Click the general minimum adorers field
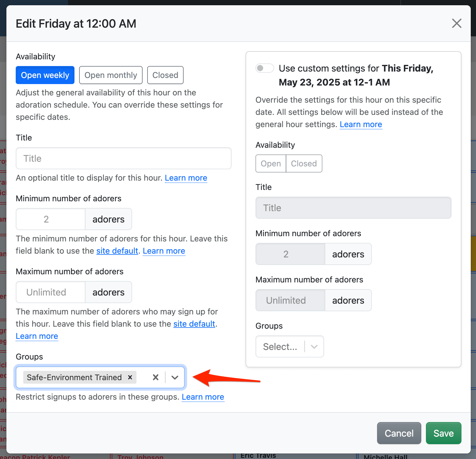 51,219
